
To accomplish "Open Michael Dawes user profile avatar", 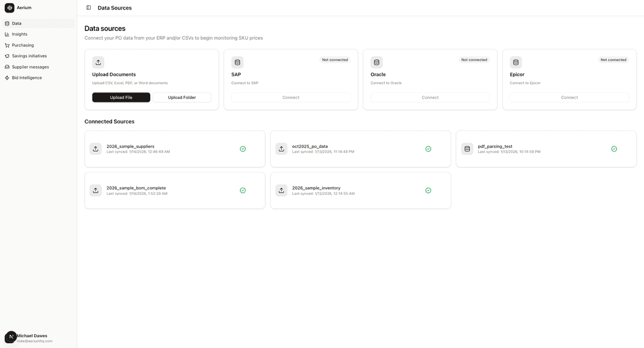I will click(11, 337).
